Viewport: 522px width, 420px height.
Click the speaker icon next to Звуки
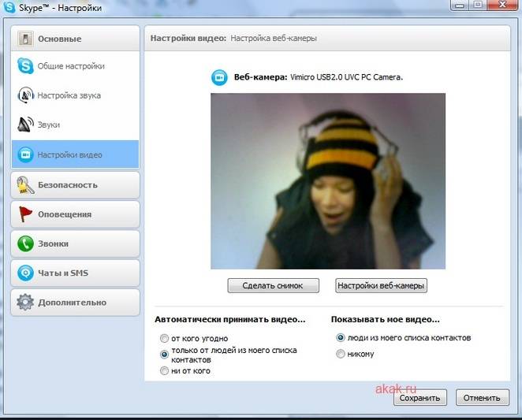pos(24,125)
